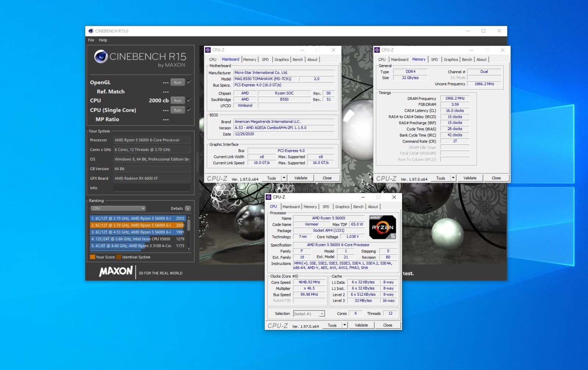Click the Info input field
This screenshot has height=370, width=588.
tap(151, 188)
